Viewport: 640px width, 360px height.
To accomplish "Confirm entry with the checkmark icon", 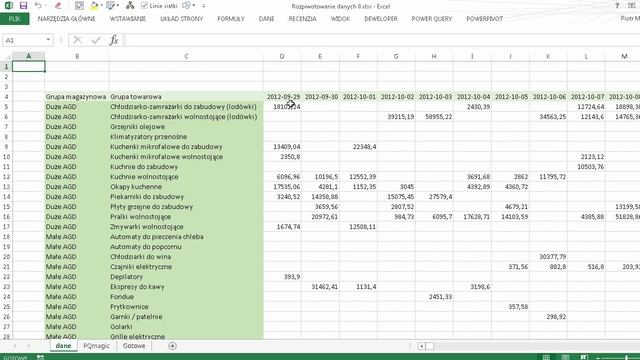I will pos(96,40).
